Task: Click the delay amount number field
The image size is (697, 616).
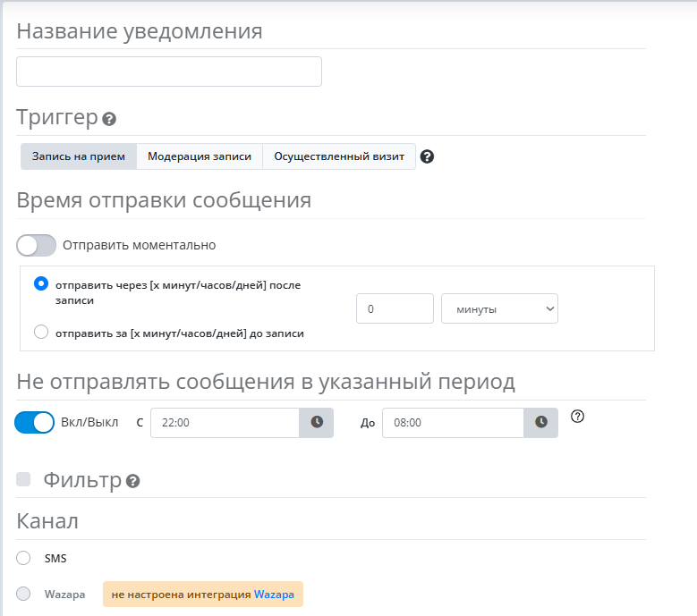Action: coord(395,308)
